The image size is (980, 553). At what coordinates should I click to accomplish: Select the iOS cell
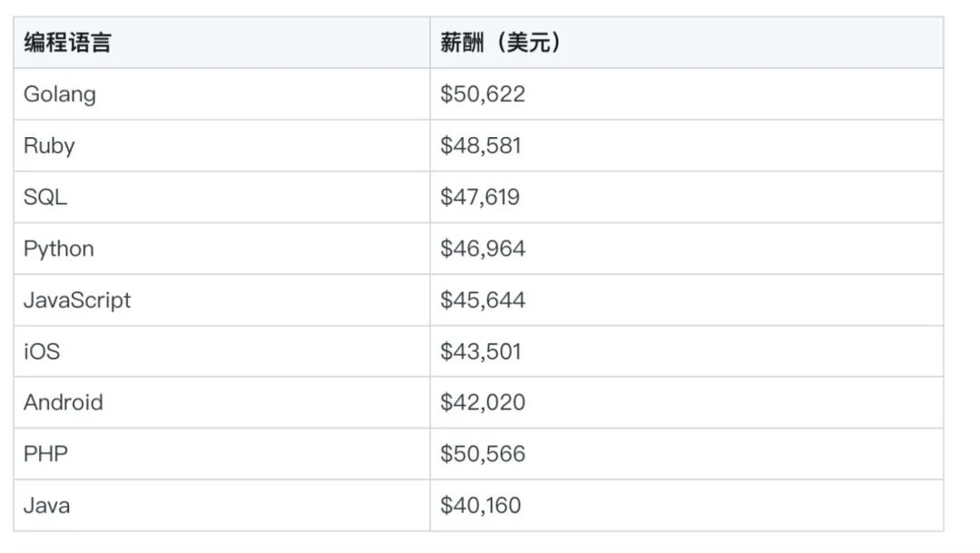click(42, 351)
